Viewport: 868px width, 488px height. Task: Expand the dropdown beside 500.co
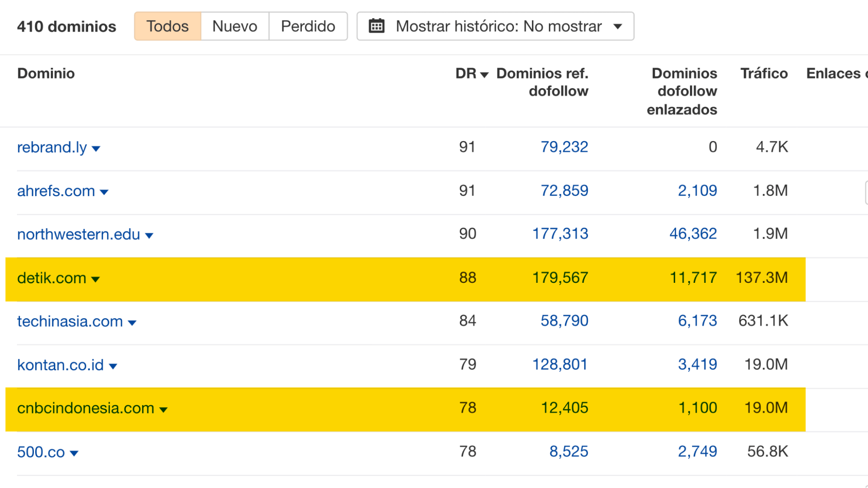(x=75, y=452)
